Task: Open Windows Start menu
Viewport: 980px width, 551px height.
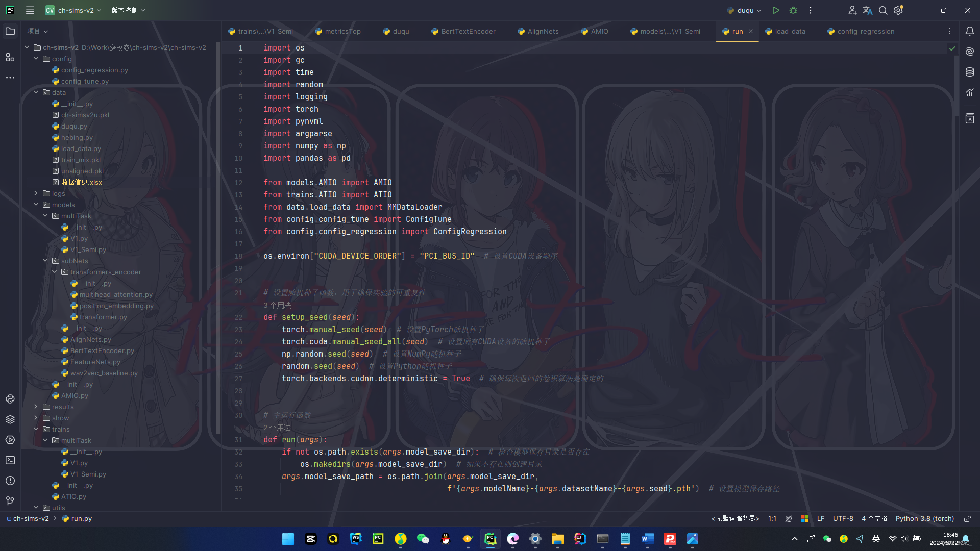Action: coord(288,539)
